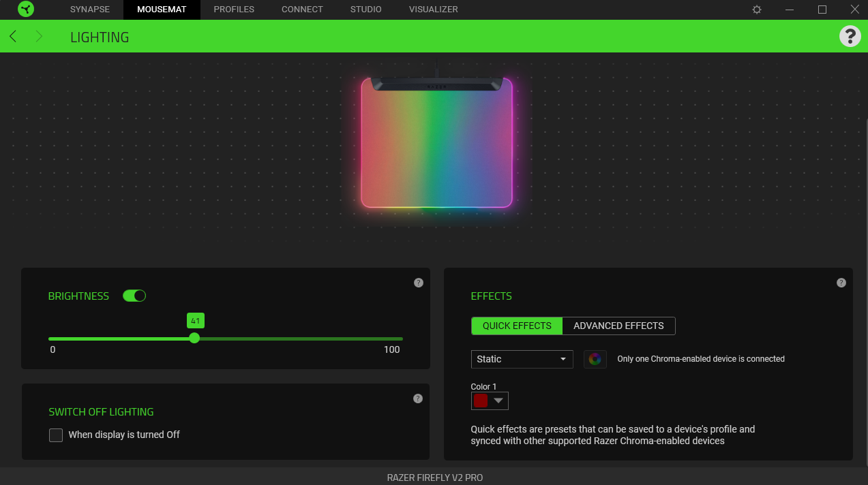Turn off the Brightness toggle switch
Viewport: 868px width, 485px height.
pos(134,296)
